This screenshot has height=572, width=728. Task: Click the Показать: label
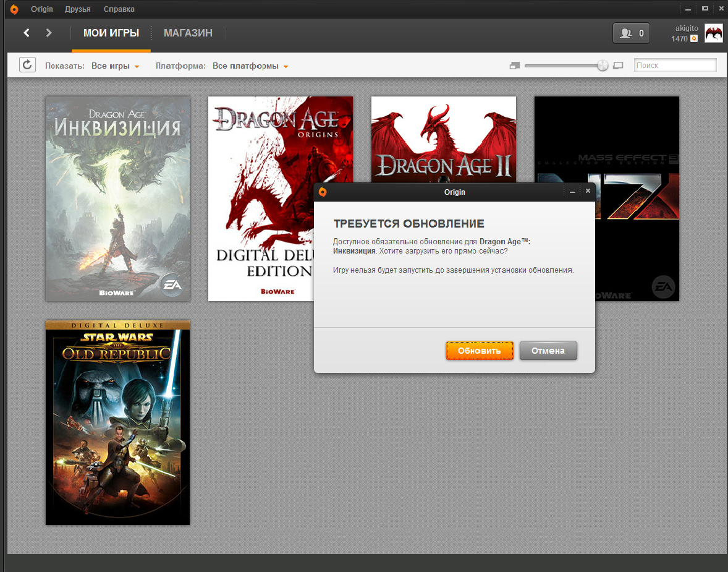click(x=64, y=66)
